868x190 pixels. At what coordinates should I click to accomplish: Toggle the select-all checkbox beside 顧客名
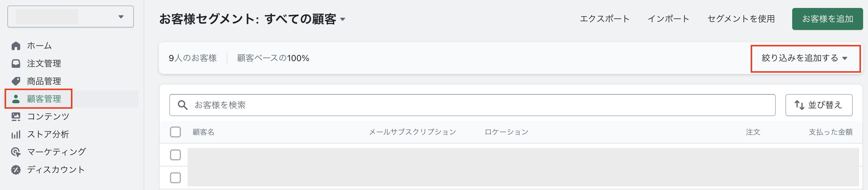pyautogui.click(x=175, y=132)
